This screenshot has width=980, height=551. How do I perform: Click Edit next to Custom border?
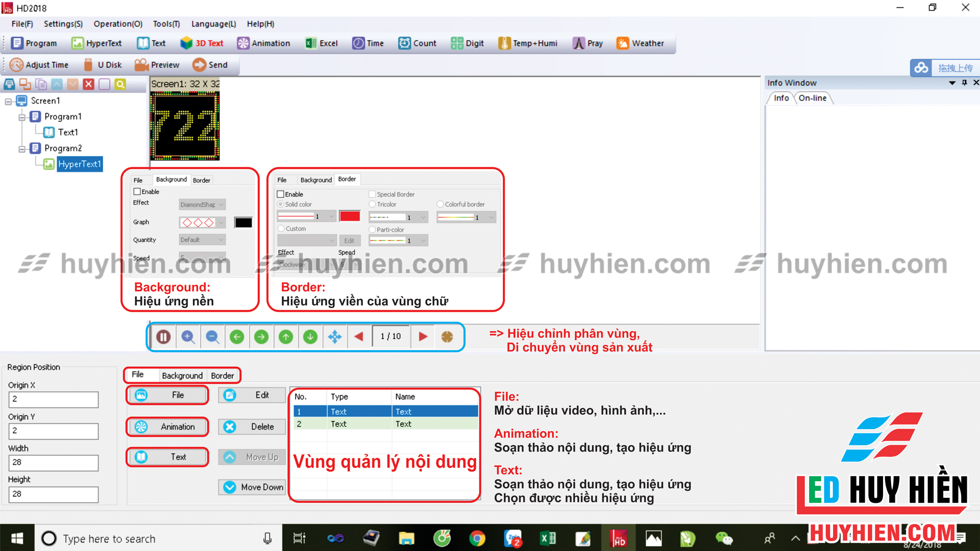[x=350, y=240]
